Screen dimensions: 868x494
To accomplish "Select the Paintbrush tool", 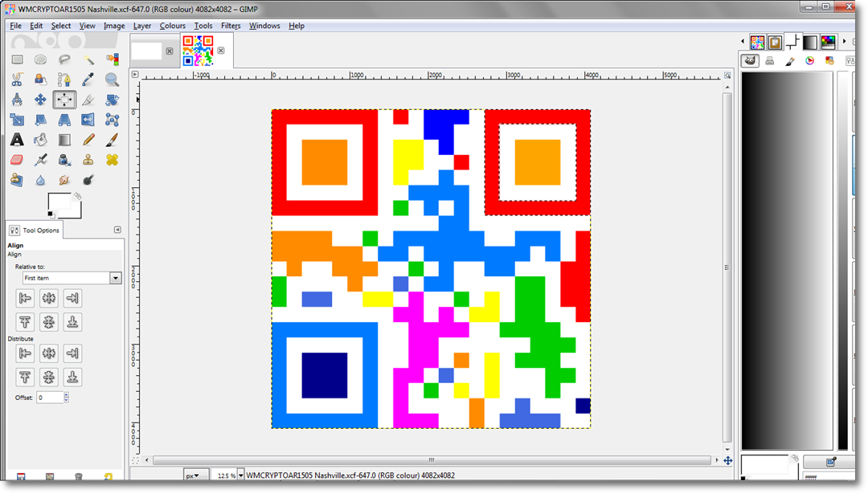I will coord(112,140).
